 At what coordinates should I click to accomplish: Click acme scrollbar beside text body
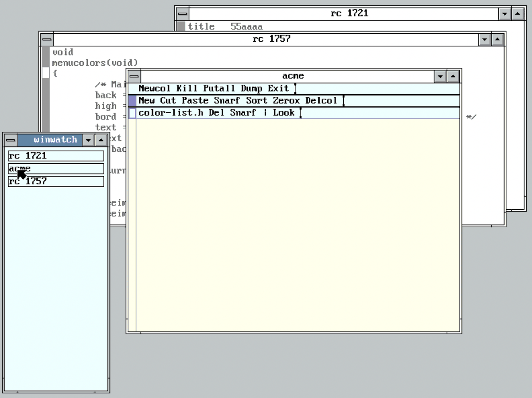coord(132,225)
